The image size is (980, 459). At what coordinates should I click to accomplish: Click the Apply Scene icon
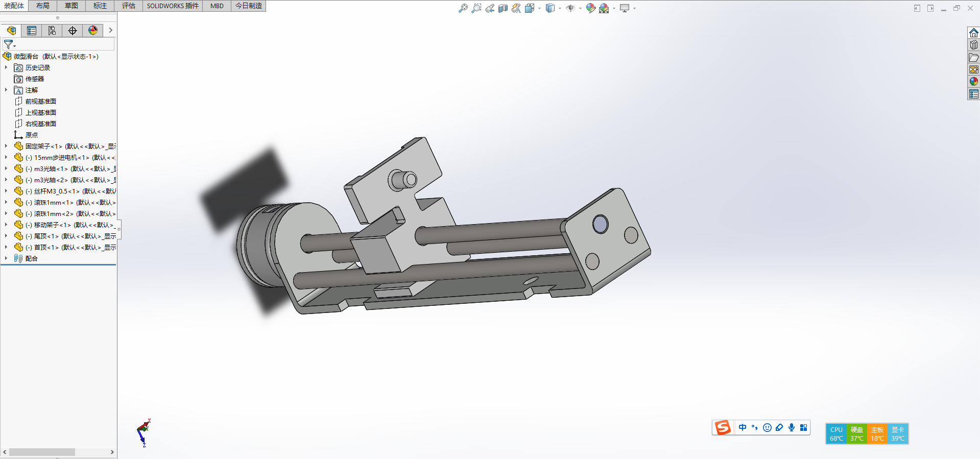coord(604,8)
